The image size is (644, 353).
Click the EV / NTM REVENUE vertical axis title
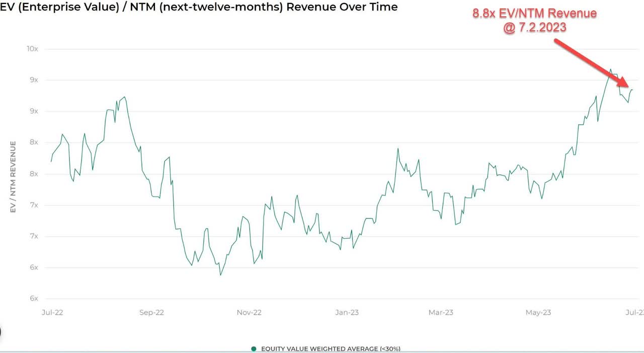(x=13, y=174)
